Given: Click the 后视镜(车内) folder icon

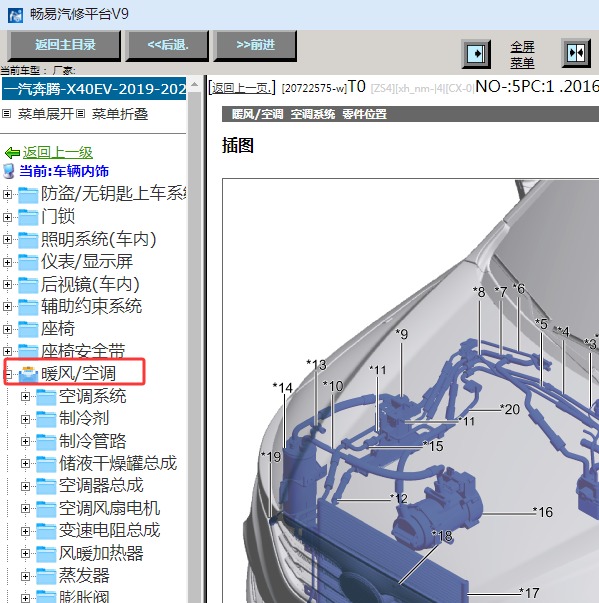Looking at the screenshot, I should tap(28, 285).
